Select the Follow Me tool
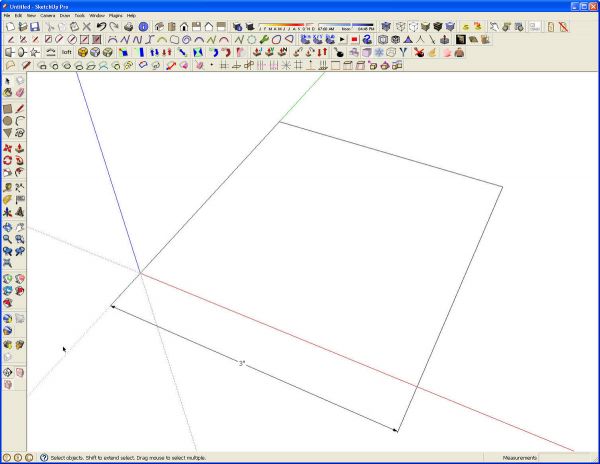The height and width of the screenshot is (464, 600). (20, 161)
